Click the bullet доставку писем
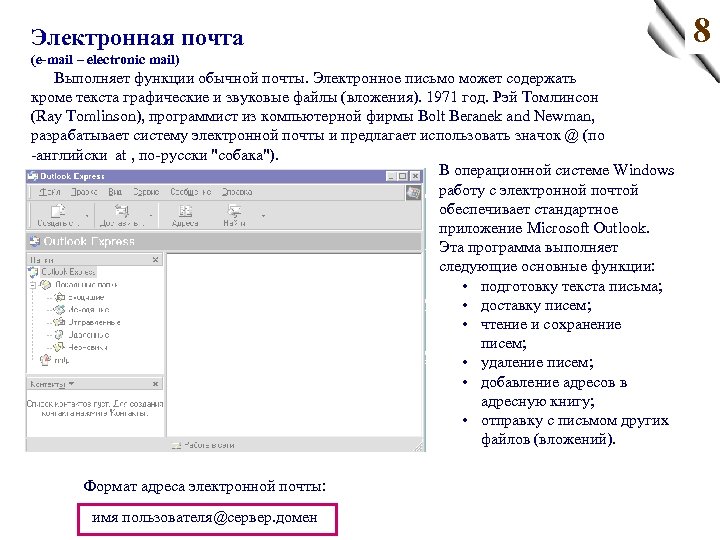The image size is (720, 540). (x=536, y=305)
